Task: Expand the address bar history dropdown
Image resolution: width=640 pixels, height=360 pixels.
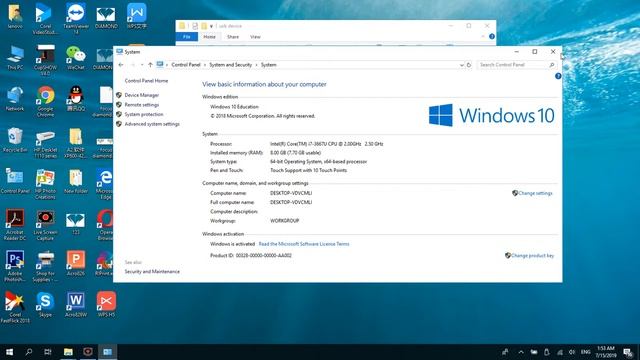Action: coord(461,65)
